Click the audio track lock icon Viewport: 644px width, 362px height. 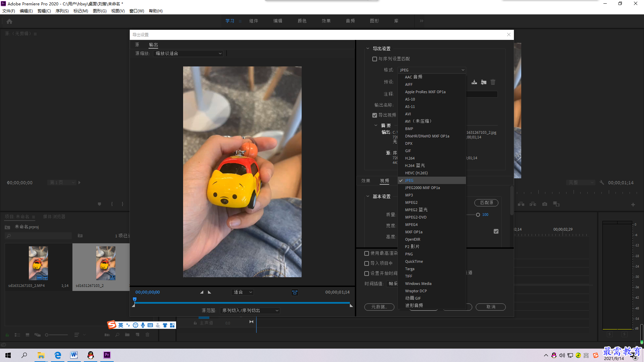(195, 323)
